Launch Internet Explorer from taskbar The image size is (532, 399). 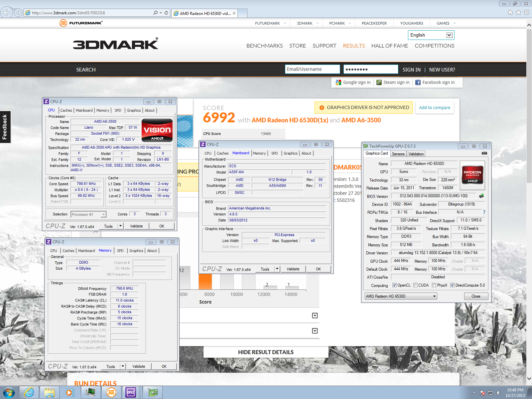(29, 392)
